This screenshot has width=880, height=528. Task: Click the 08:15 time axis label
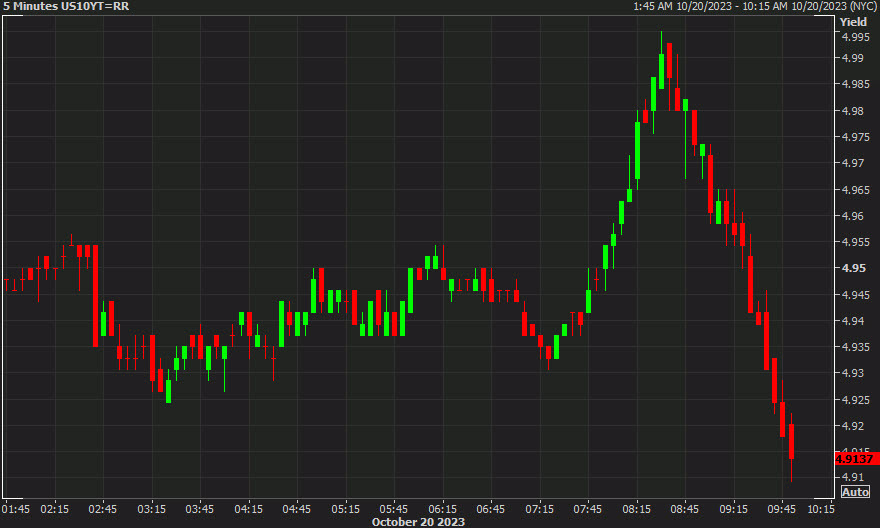click(637, 509)
